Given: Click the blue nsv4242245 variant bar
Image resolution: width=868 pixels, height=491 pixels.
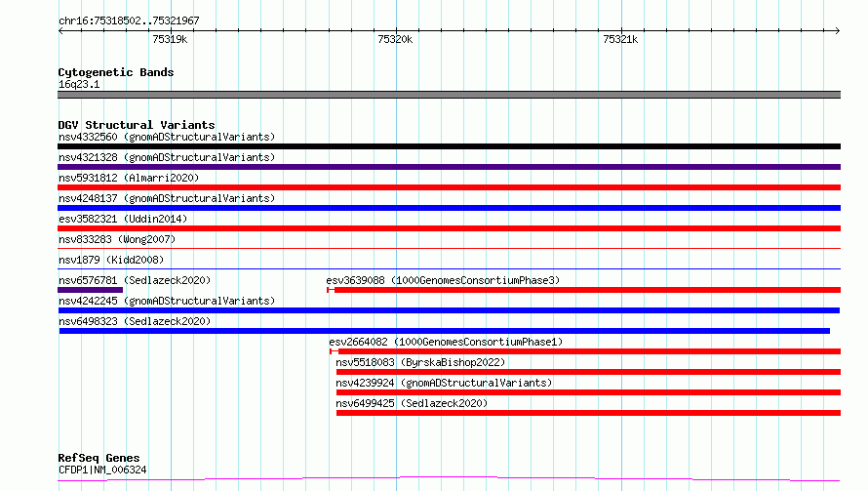Looking at the screenshot, I should pyautogui.click(x=449, y=310).
